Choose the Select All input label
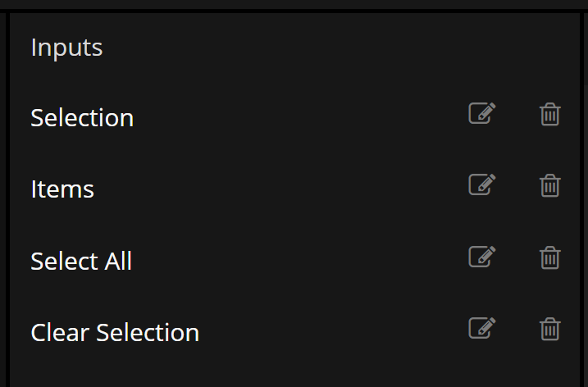Image resolution: width=588 pixels, height=387 pixels. click(x=81, y=262)
